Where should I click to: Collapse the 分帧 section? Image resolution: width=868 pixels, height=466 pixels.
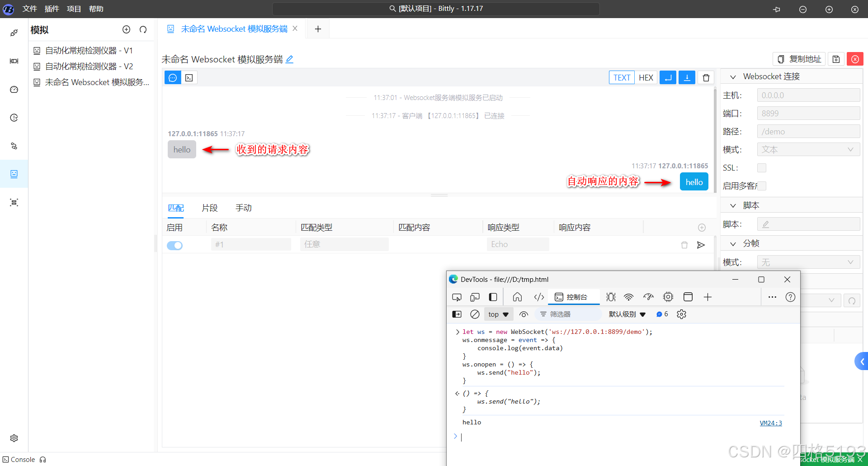click(x=733, y=243)
